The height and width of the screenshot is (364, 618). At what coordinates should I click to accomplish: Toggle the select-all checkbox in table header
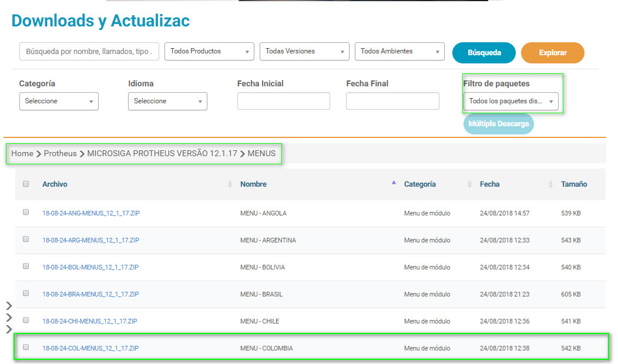[26, 184]
